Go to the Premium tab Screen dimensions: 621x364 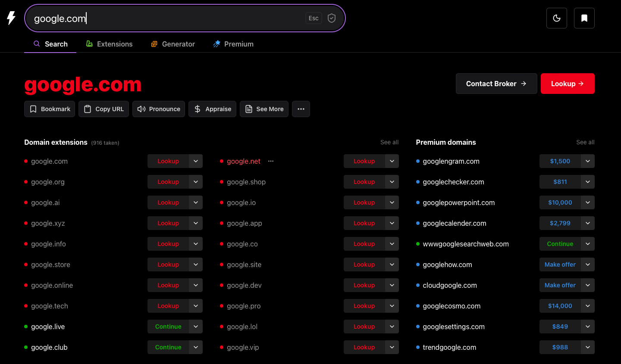233,44
